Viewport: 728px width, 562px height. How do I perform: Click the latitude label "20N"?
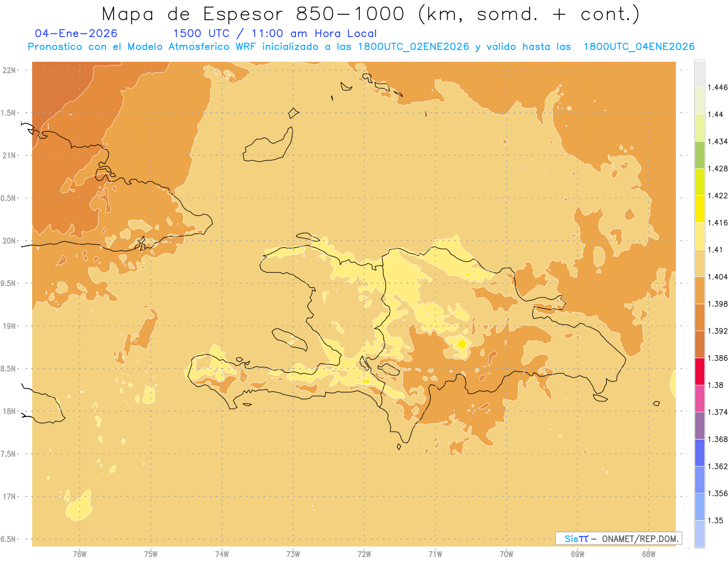tap(10, 241)
